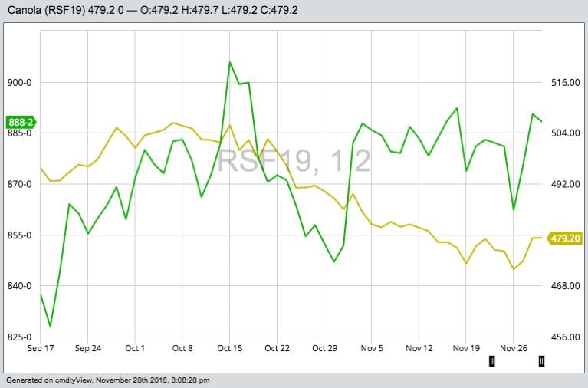Click the yellow 479.20 price label
588x388 pixels.
tap(566, 238)
